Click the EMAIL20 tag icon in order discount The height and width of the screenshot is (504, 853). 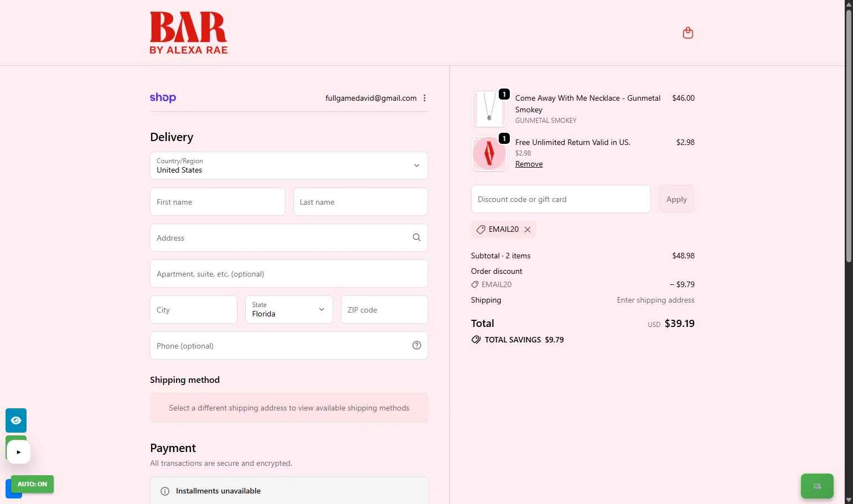pyautogui.click(x=475, y=284)
